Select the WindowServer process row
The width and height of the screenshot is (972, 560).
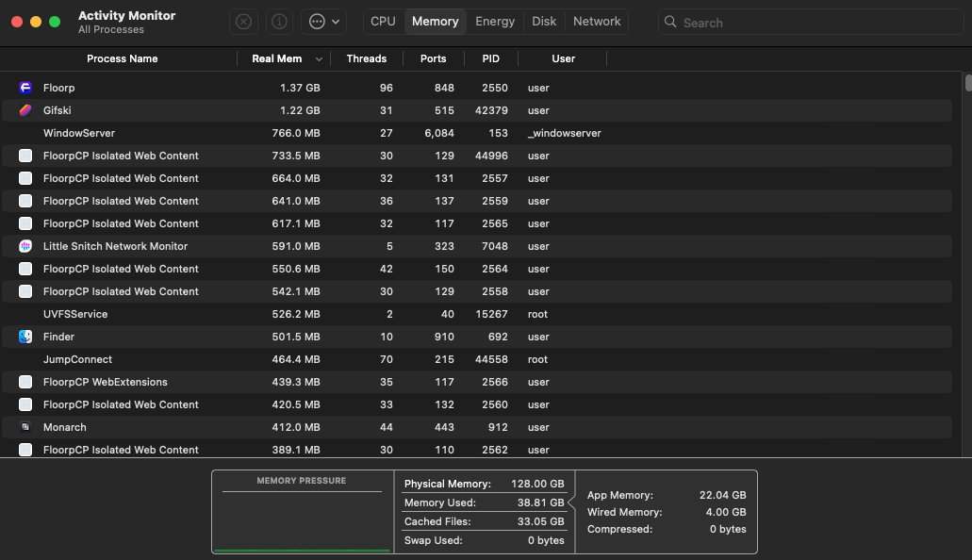pyautogui.click(x=477, y=133)
